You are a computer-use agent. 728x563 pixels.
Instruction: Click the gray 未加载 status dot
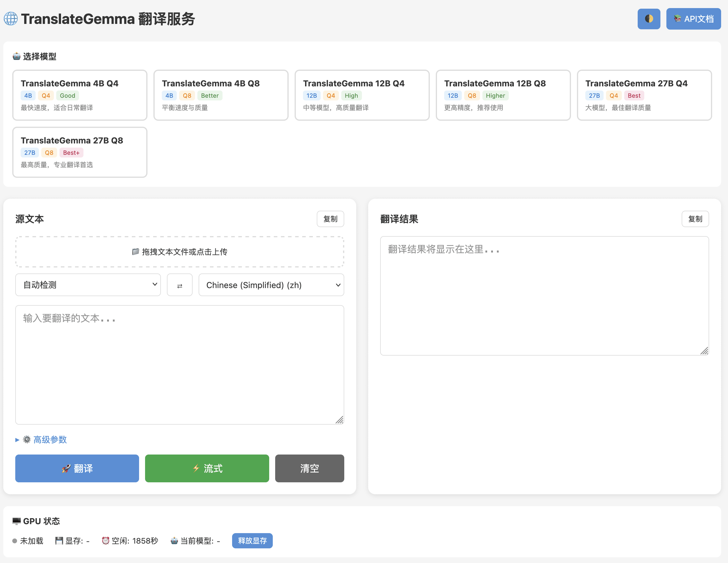15,541
